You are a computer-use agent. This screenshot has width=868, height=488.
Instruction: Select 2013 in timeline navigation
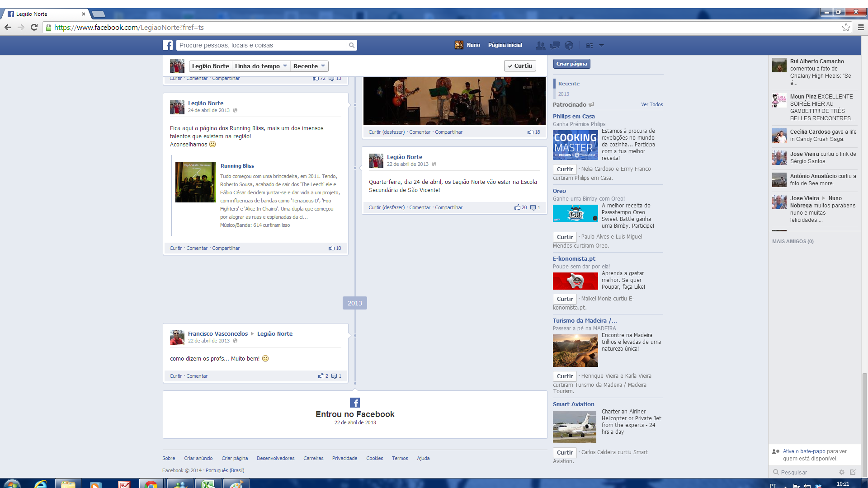(x=563, y=94)
